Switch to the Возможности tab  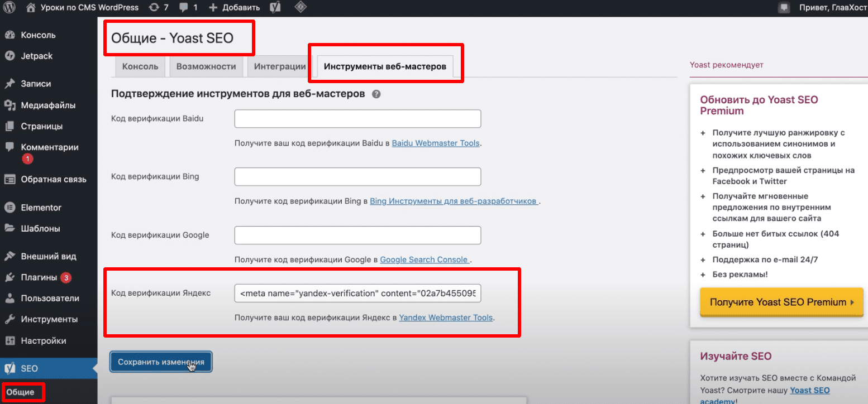pos(206,67)
